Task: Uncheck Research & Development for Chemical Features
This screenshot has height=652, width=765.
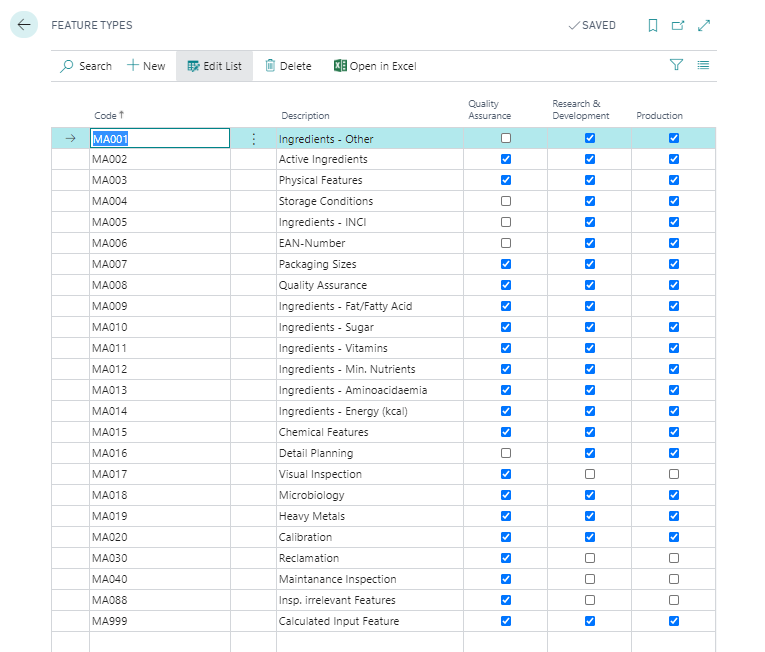Action: coord(590,432)
